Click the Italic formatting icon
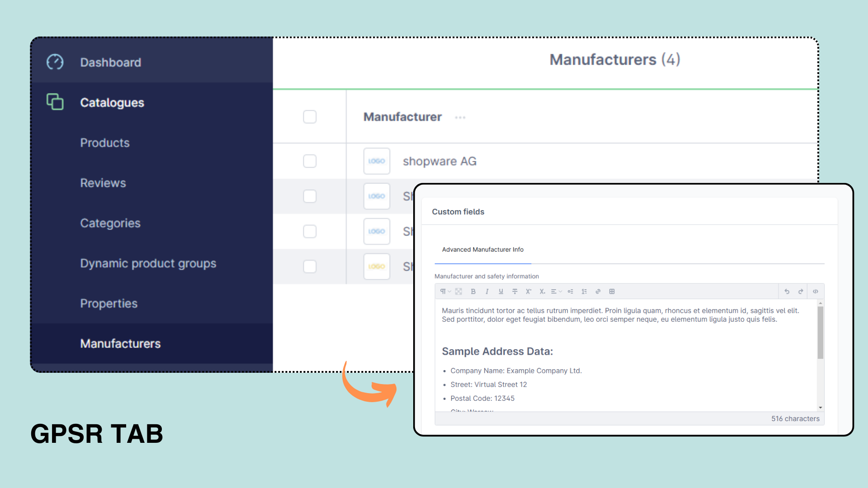The height and width of the screenshot is (488, 868). 486,291
